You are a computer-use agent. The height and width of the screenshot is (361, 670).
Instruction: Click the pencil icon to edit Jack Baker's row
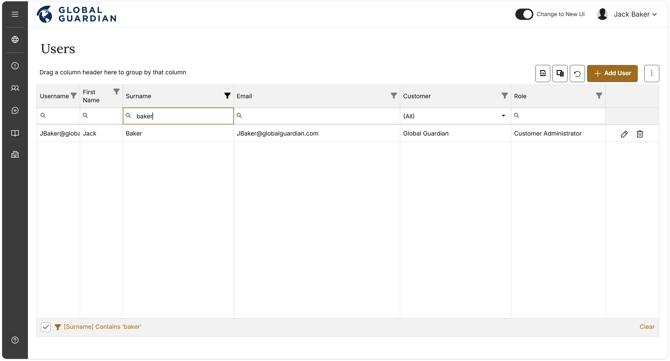click(624, 134)
